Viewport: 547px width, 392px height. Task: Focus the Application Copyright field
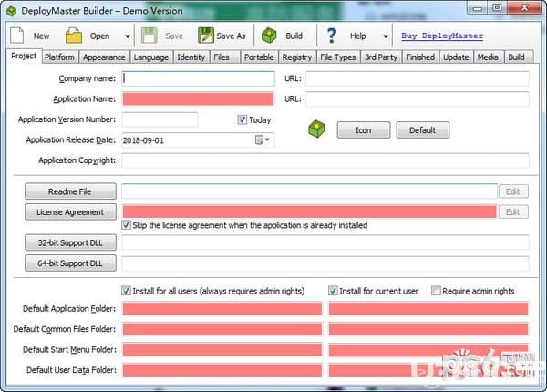325,160
